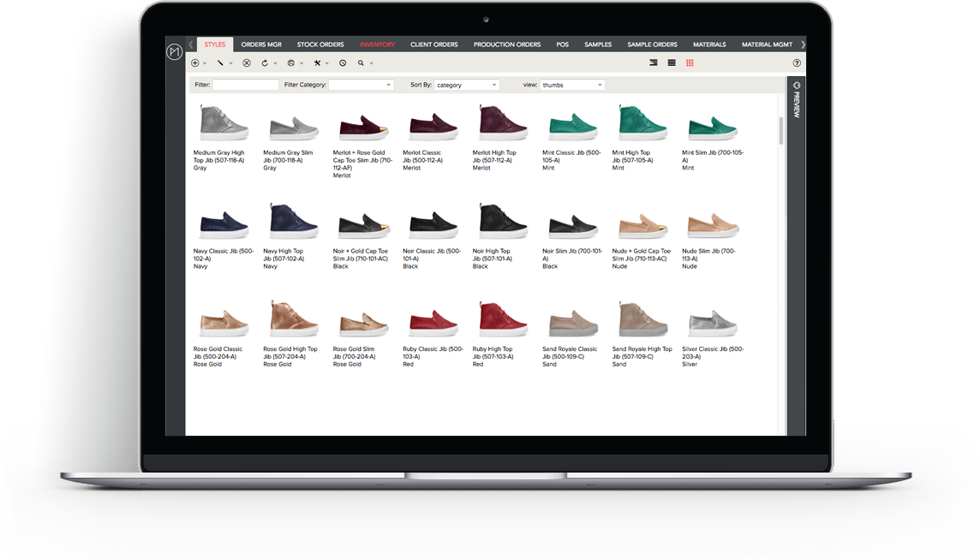Open the Stock Orders tab
This screenshot has width=980, height=559.
pyautogui.click(x=320, y=45)
